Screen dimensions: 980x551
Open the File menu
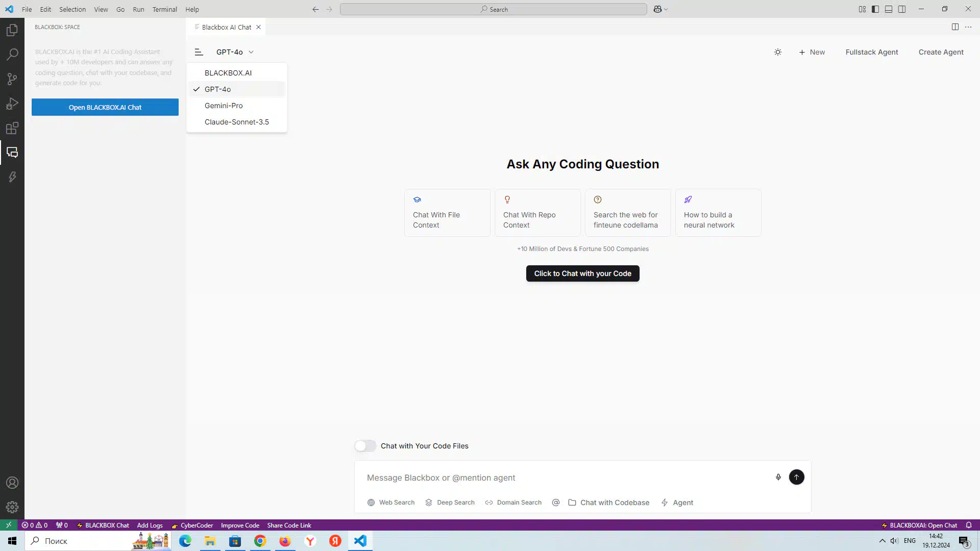pos(27,9)
